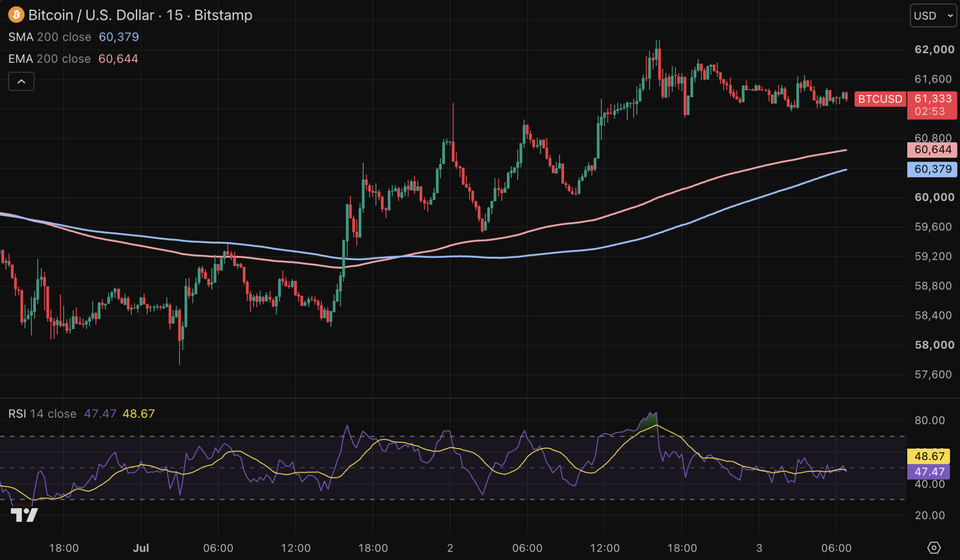This screenshot has width=960, height=560.
Task: Open the TradingView logo in the corner
Action: 24,515
